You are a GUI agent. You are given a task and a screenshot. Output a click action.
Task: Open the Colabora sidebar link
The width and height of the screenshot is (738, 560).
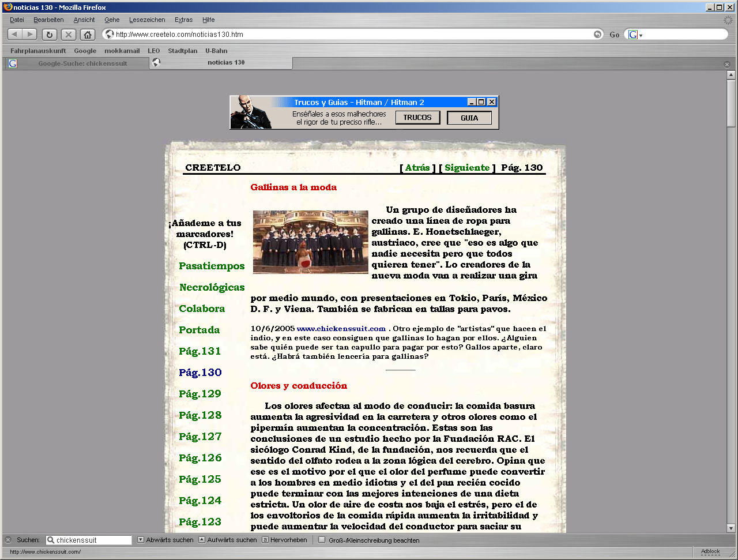point(202,309)
